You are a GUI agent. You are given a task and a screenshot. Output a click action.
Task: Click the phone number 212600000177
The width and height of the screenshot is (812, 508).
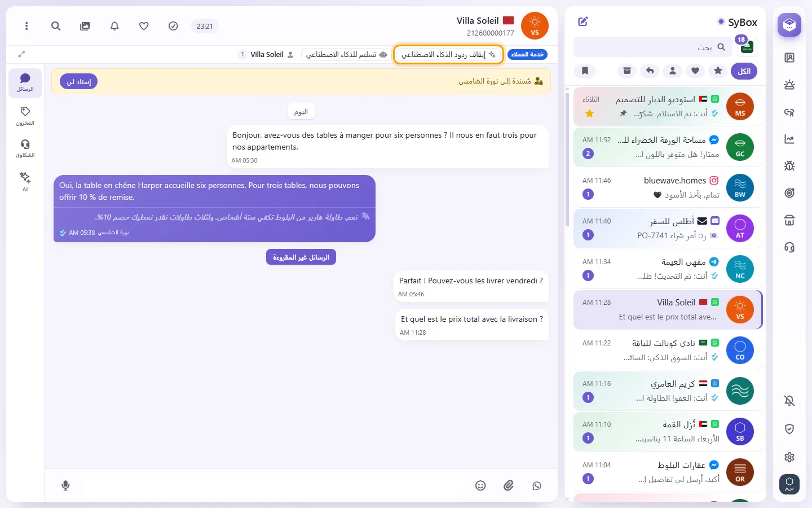tap(490, 33)
